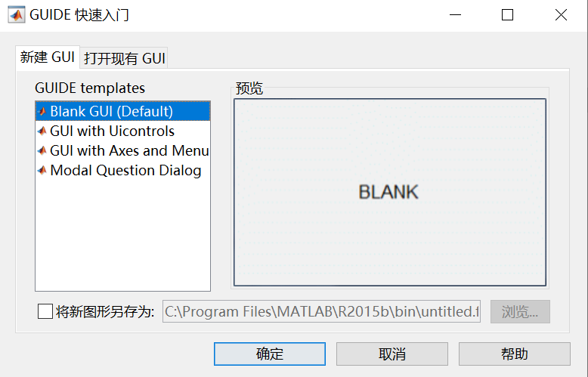
Task: Click MATLAB icon beside GUI with Uicontrols
Action: point(42,131)
